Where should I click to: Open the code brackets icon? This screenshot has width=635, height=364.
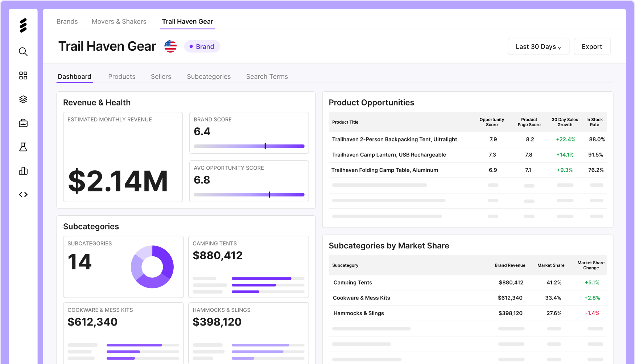click(x=23, y=195)
